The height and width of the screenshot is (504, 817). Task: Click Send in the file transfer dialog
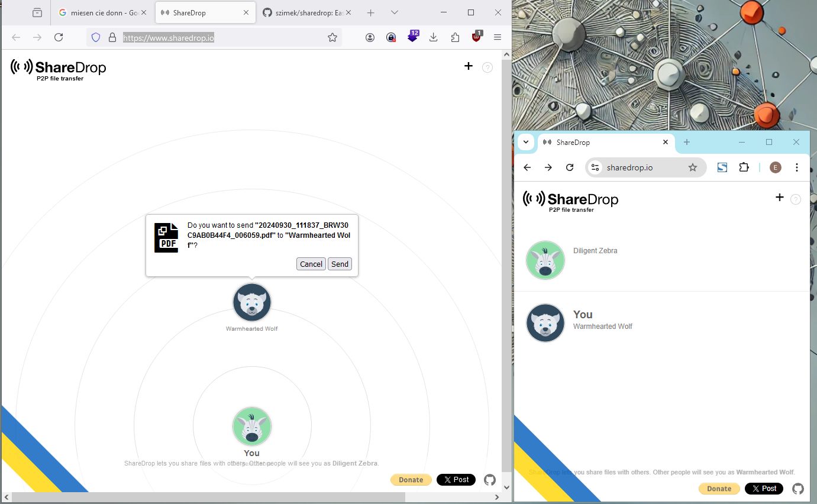(340, 264)
